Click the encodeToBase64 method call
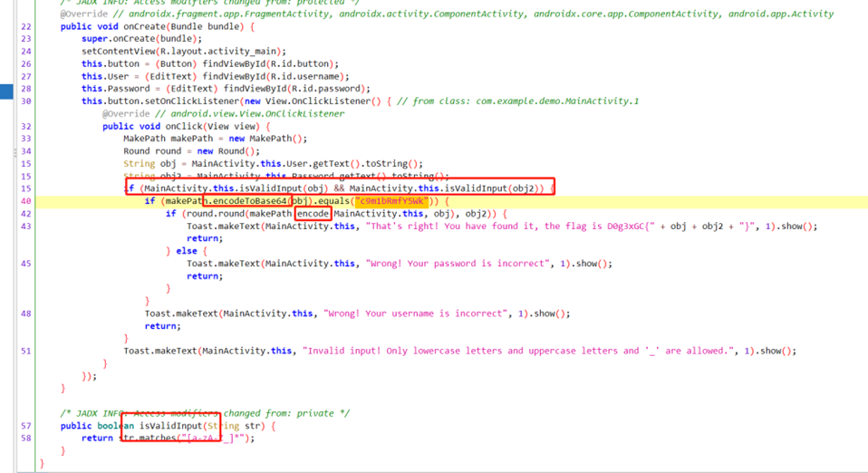Viewport: 868px width, 473px height. point(250,201)
